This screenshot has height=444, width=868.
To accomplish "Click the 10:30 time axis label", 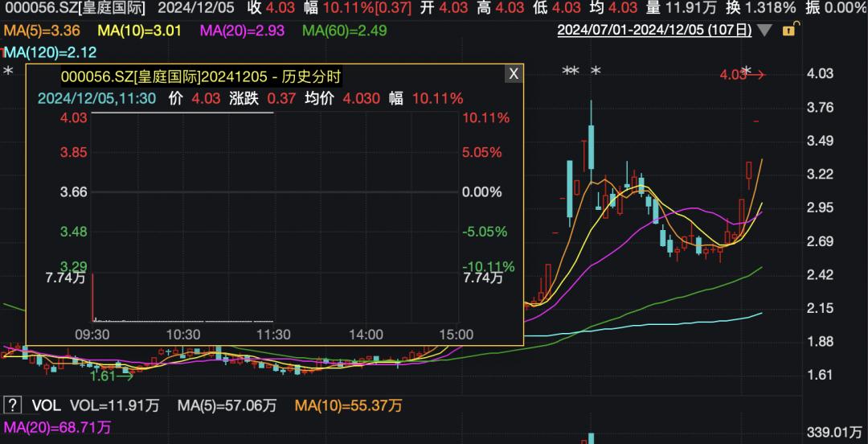I will pos(184,335).
